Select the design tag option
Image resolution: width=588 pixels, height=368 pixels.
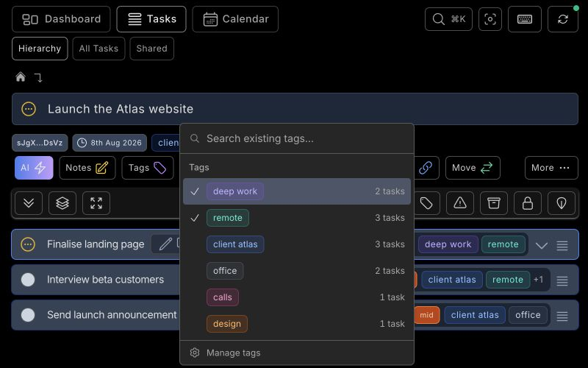point(297,324)
